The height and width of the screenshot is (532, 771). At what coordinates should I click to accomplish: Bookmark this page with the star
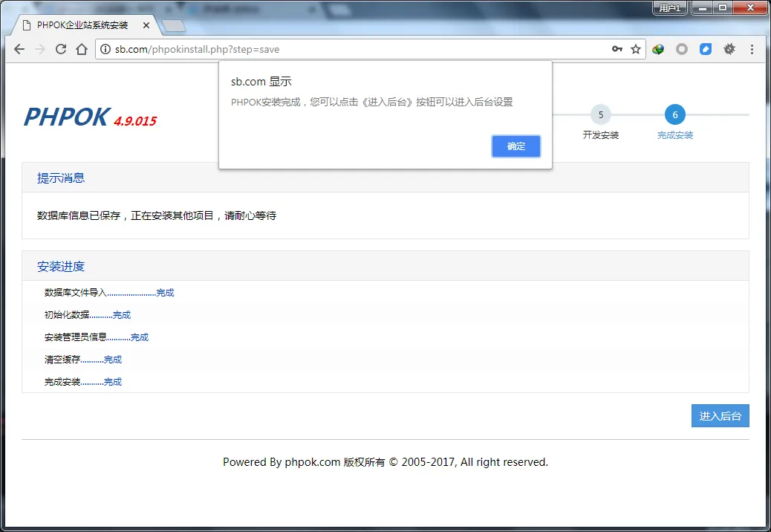pyautogui.click(x=636, y=49)
